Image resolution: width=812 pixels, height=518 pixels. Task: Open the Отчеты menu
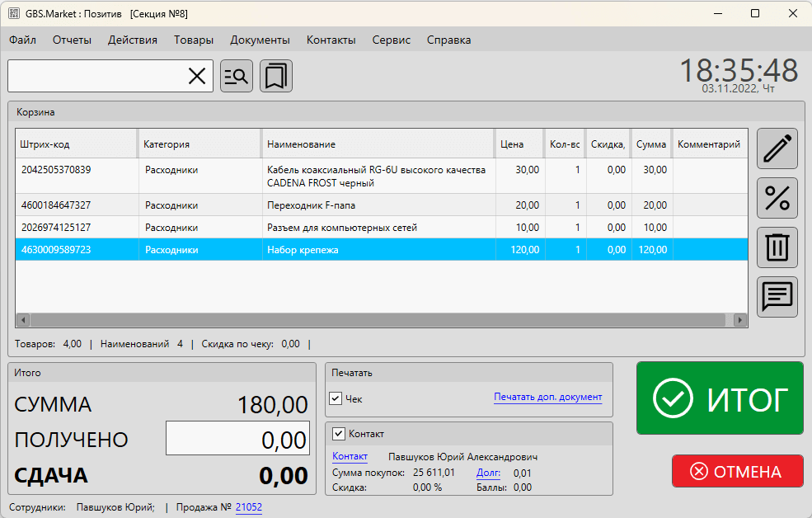click(72, 40)
